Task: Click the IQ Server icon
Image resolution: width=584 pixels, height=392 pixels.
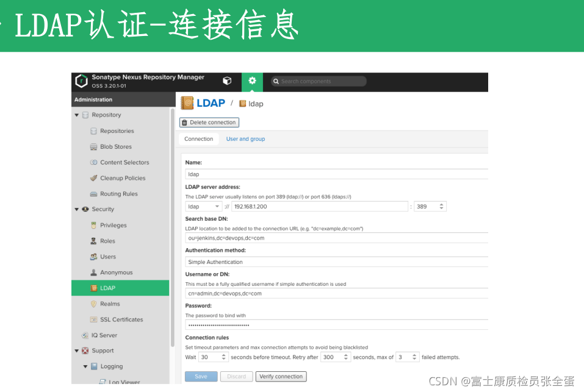Action: pyautogui.click(x=85, y=335)
